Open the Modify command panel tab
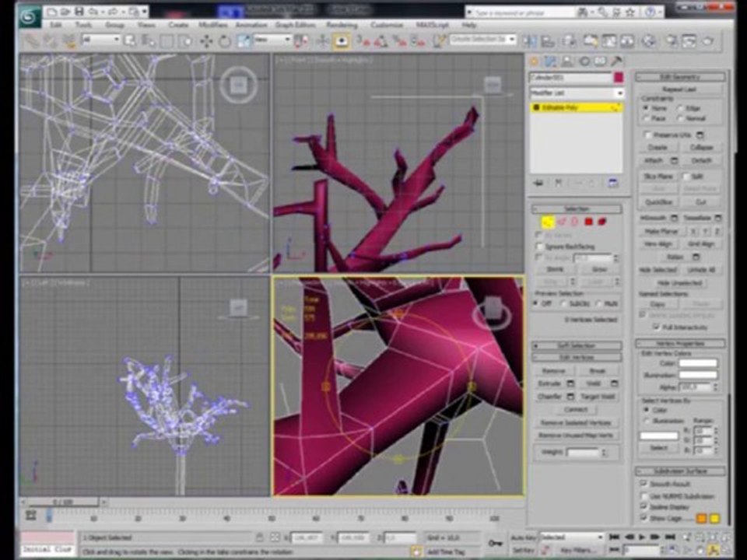747x560 pixels. [551, 61]
